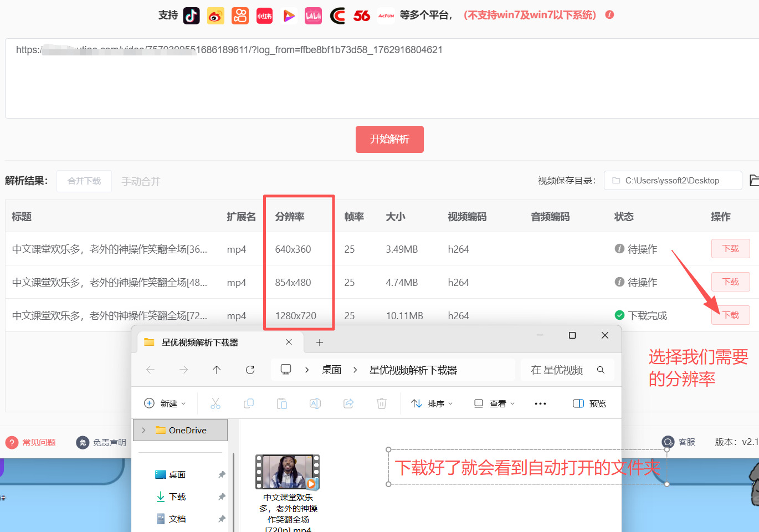
Task: Open the 新建 dropdown in explorer
Action: [x=165, y=403]
